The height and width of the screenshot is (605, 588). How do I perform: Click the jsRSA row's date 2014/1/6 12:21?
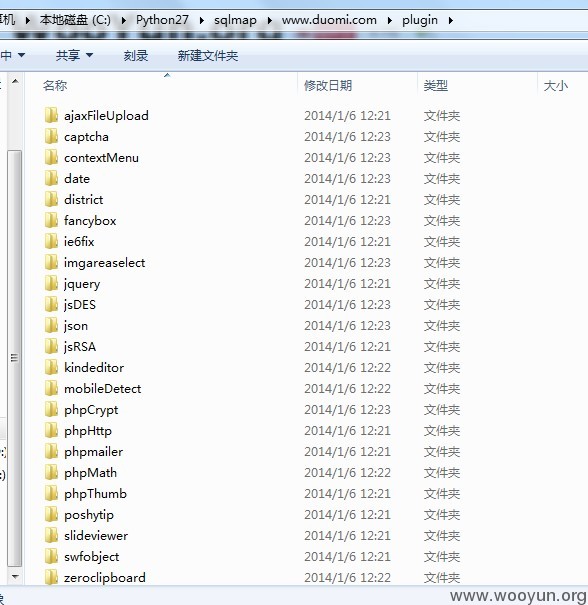coord(347,346)
